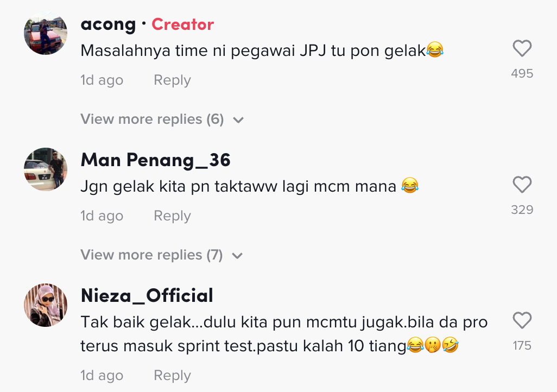Open Man Penang_36 username link
The image size is (557, 392).
coord(155,160)
